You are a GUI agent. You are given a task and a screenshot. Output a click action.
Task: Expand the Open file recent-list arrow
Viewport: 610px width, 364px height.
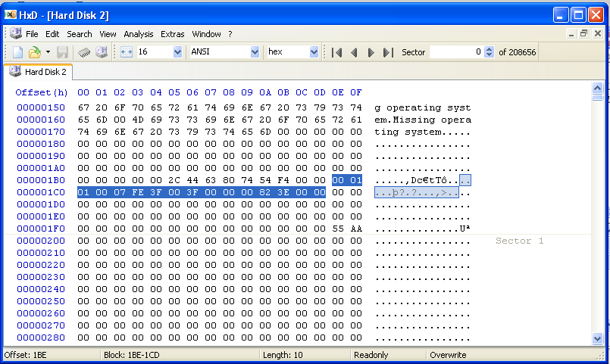[x=48, y=51]
